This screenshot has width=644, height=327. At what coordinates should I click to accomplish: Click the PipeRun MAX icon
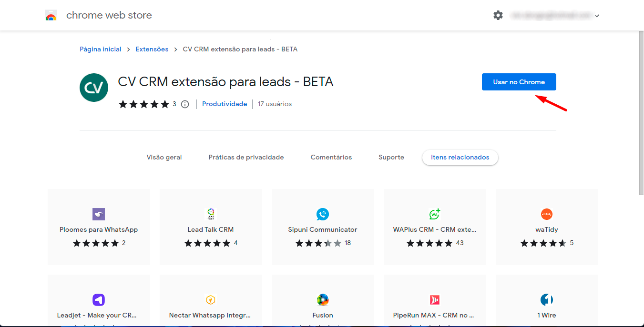coord(435,300)
